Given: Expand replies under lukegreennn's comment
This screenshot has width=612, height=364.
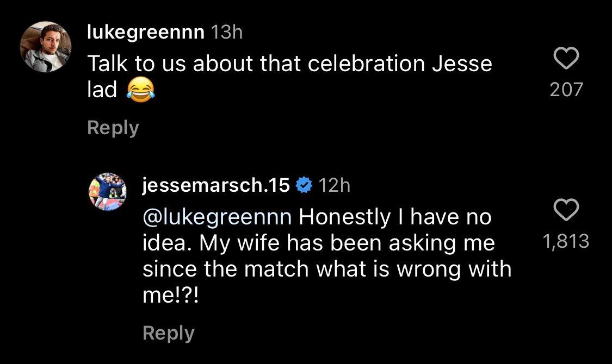Looking at the screenshot, I should click(113, 127).
